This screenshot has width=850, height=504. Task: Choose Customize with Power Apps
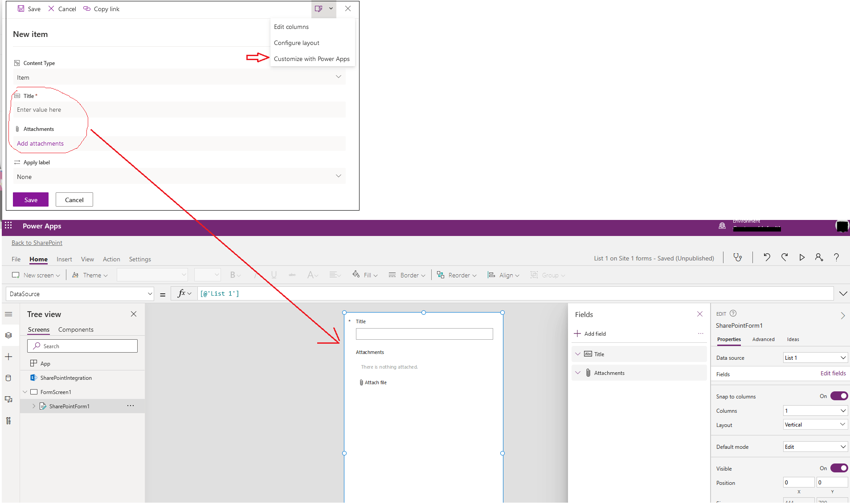point(312,59)
